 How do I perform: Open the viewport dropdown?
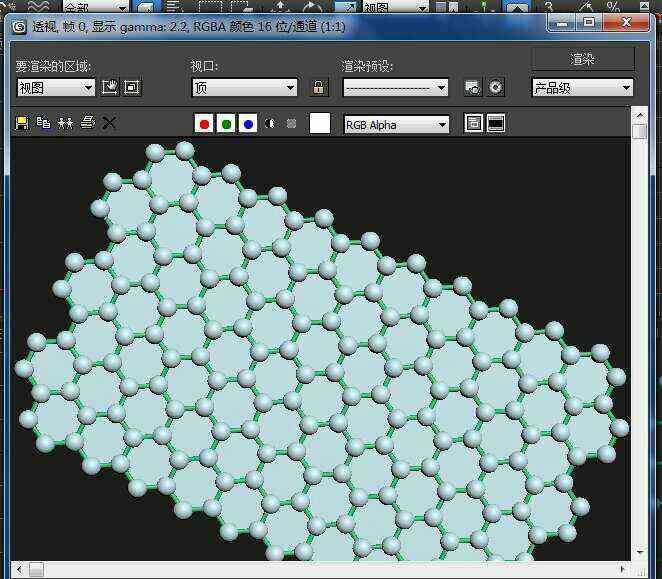click(245, 88)
